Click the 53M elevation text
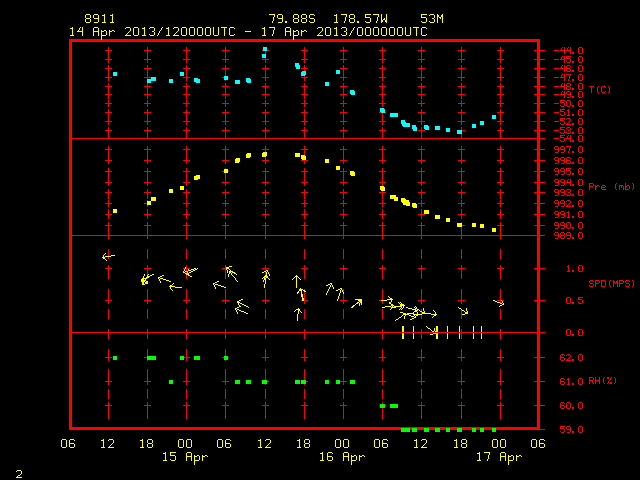This screenshot has height=480, width=640. 432,19
